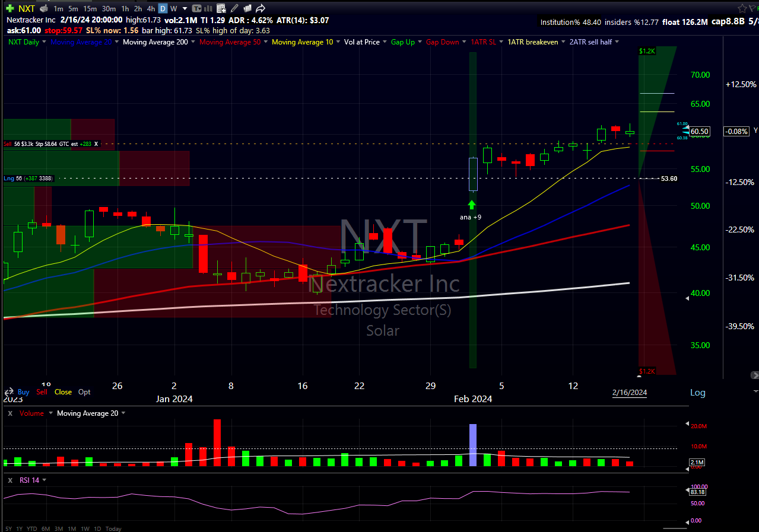
Task: Open the timeframe dropdown arrow after W
Action: coord(185,9)
